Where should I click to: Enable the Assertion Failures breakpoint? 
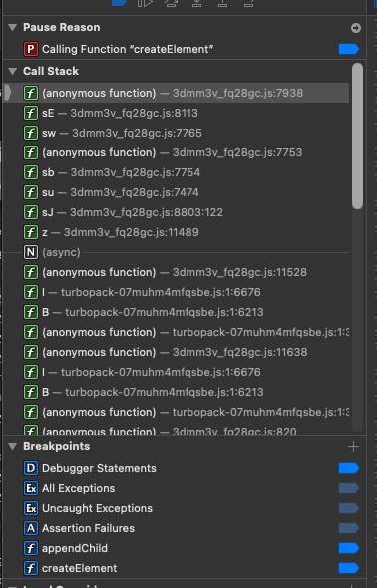[x=349, y=528]
